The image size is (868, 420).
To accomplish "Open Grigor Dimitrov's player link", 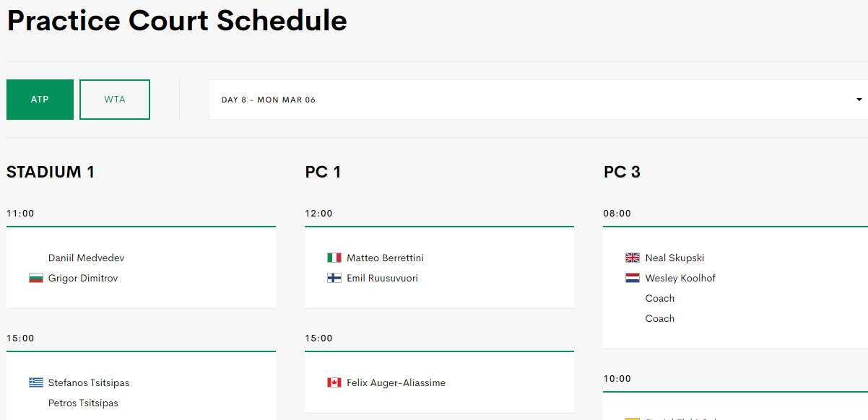I will coord(83,279).
